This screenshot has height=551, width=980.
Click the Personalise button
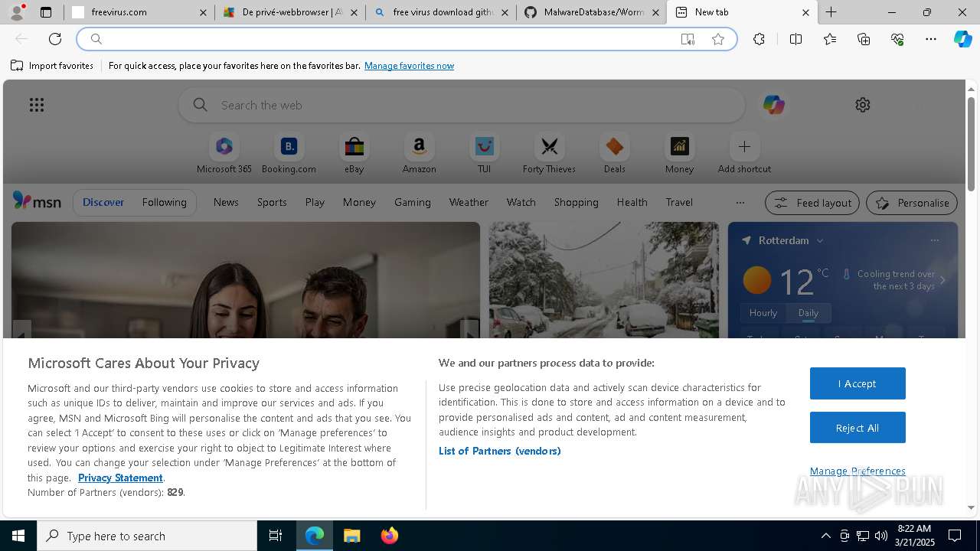tap(912, 203)
